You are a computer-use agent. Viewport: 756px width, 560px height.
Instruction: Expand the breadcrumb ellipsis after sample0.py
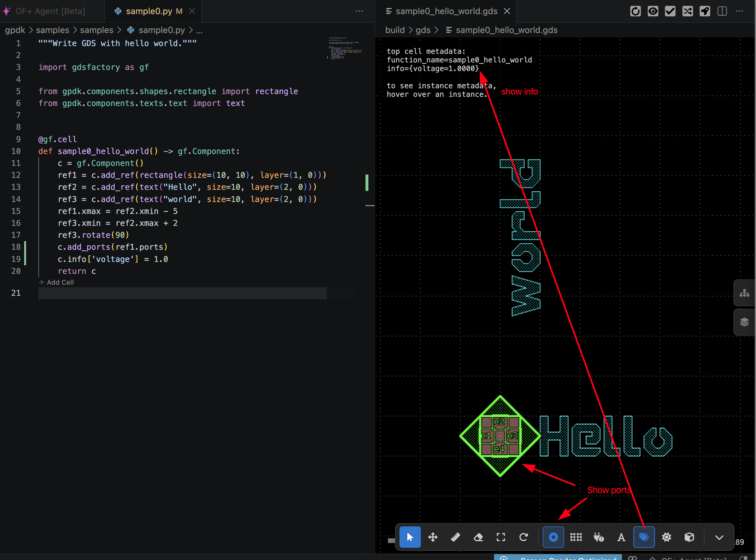(x=199, y=30)
